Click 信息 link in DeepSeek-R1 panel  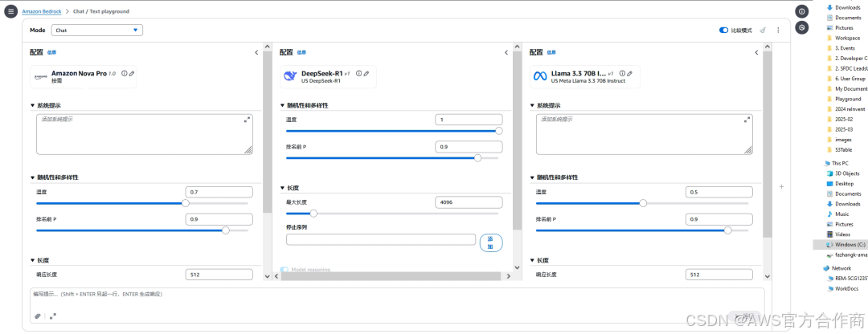coord(301,52)
